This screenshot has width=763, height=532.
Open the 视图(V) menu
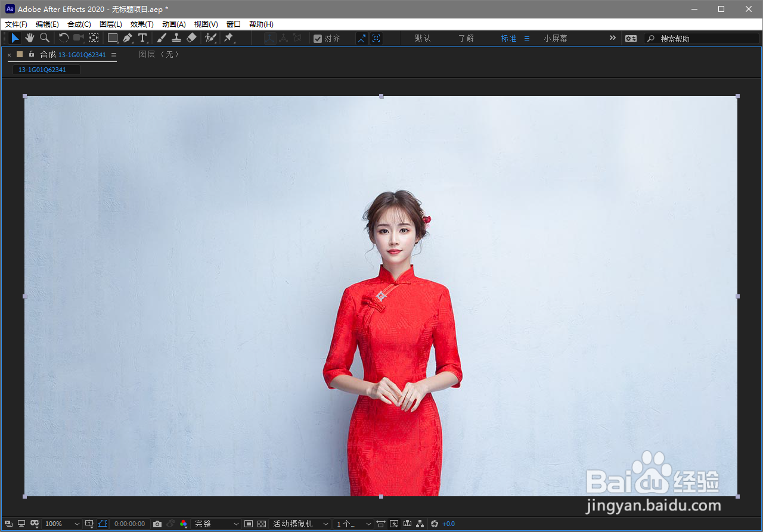[206, 24]
